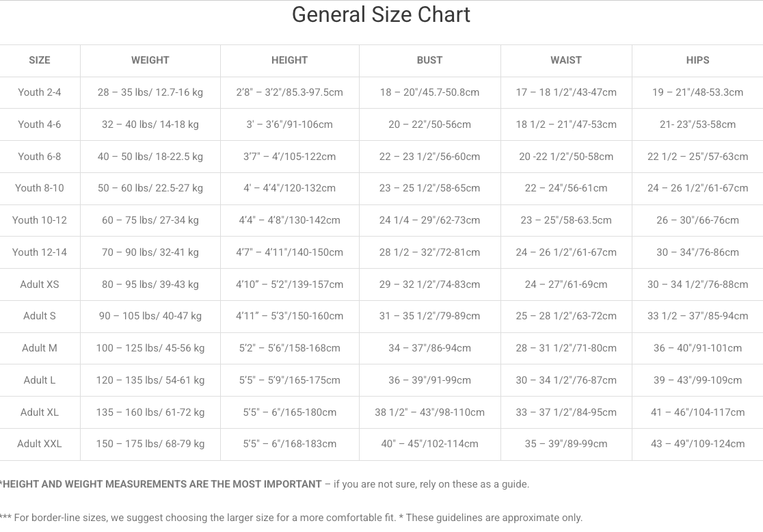
Task: Click the HEIGHT column header
Action: click(289, 60)
